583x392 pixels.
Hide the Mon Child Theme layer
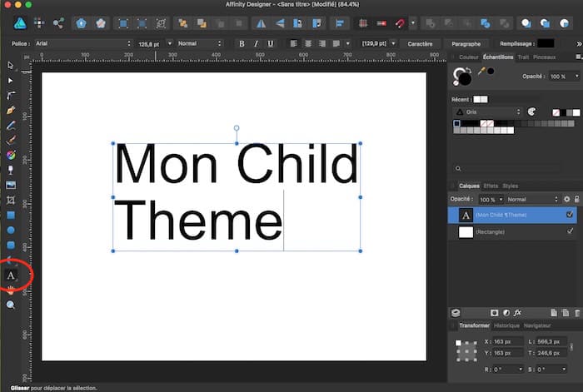pyautogui.click(x=569, y=215)
